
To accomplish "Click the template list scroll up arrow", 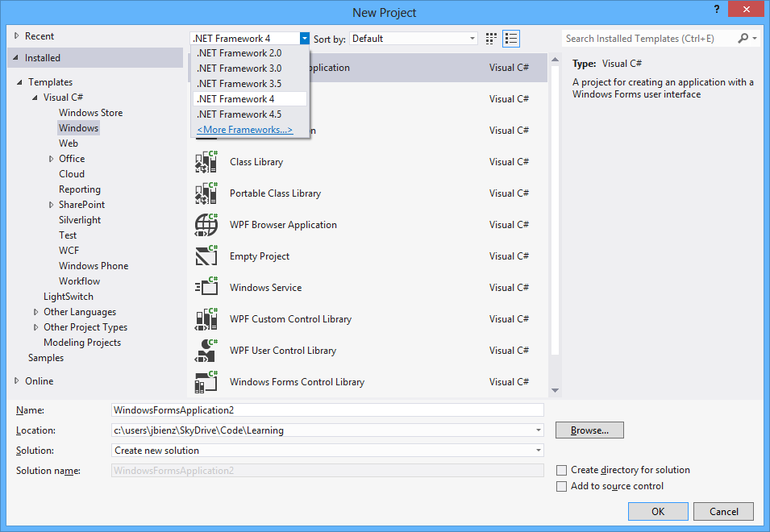I will click(x=555, y=60).
